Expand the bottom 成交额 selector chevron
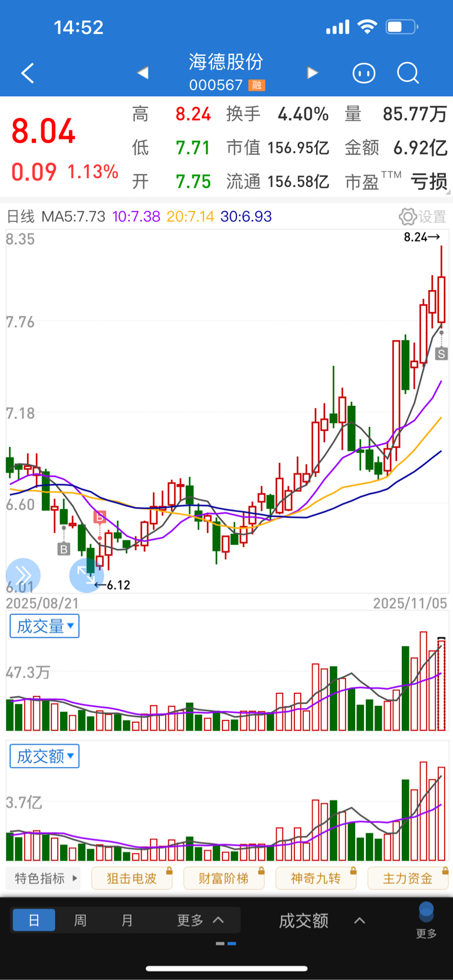453x980 pixels. point(359,920)
